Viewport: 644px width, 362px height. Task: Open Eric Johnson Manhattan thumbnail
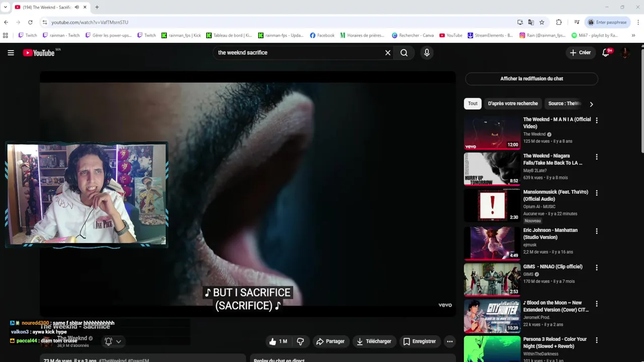pyautogui.click(x=492, y=243)
